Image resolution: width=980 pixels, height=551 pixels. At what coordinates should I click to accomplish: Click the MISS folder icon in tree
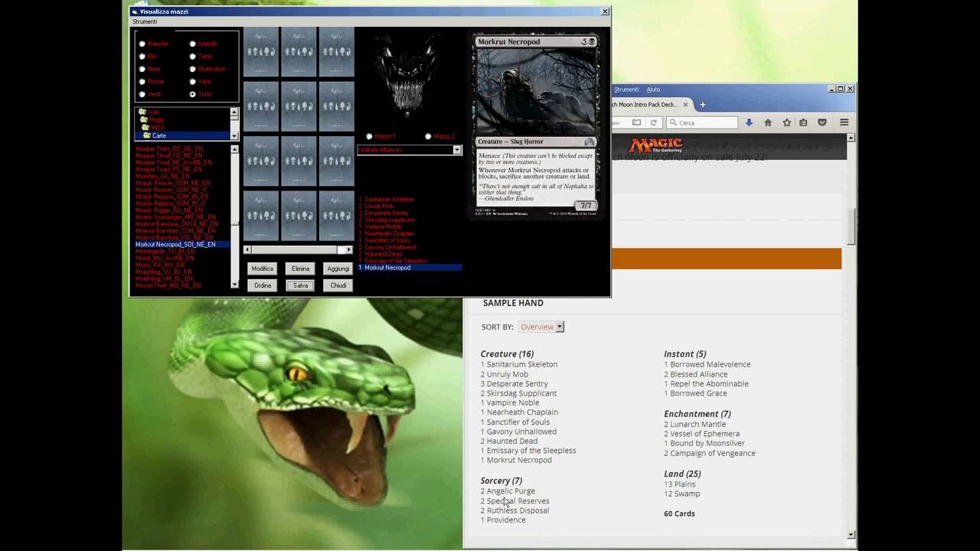tap(145, 128)
